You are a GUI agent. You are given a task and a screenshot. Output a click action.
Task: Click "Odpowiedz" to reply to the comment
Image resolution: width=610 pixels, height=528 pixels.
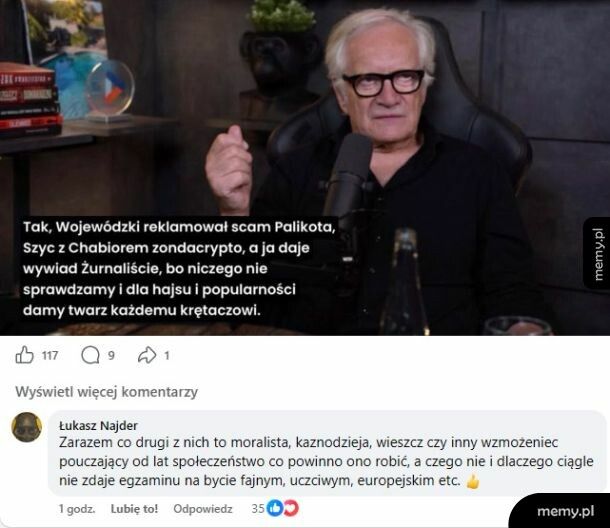pos(203,509)
